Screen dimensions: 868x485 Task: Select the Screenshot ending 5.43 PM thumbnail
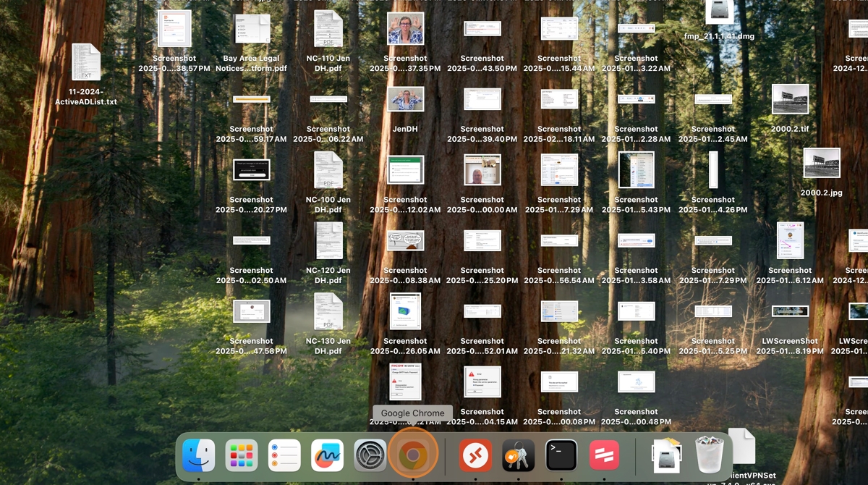pos(637,170)
